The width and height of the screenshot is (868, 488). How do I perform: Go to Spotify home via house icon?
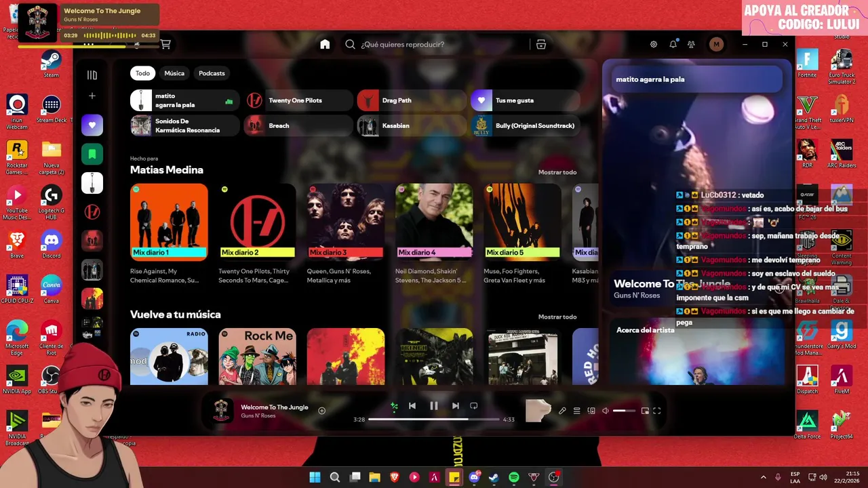[325, 44]
